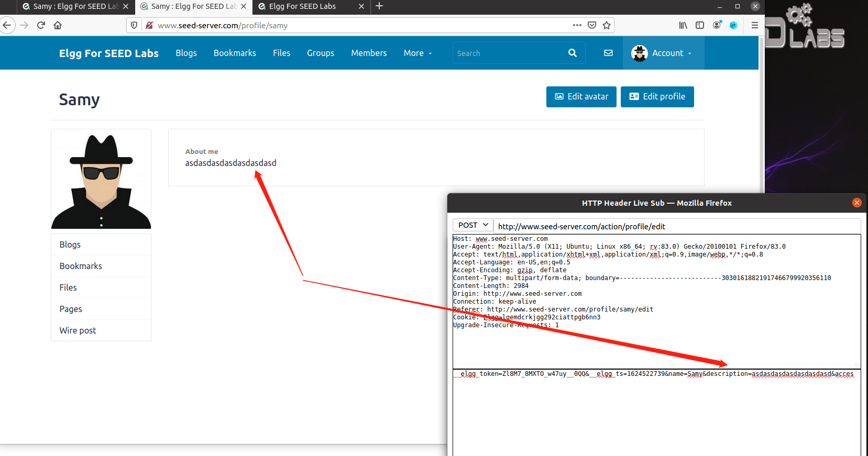Open page actions three-dot menu
Screen dimensions: 868x456
click(x=577, y=25)
